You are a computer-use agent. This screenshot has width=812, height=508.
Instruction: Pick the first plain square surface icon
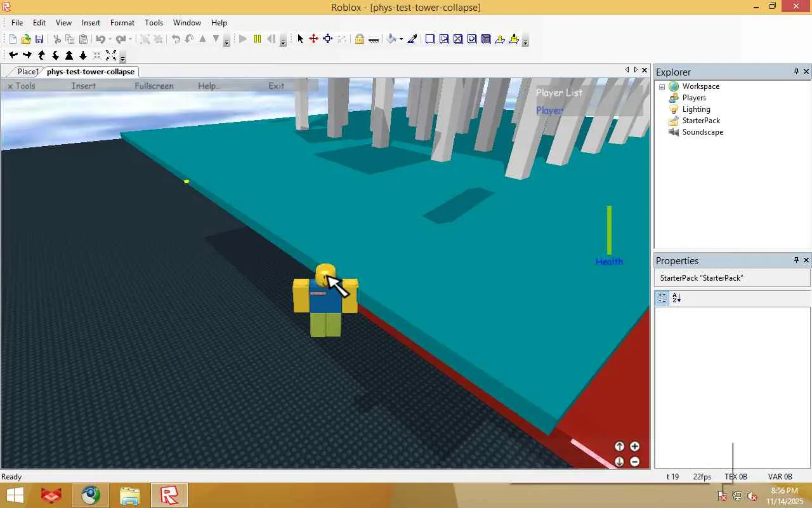pyautogui.click(x=430, y=39)
